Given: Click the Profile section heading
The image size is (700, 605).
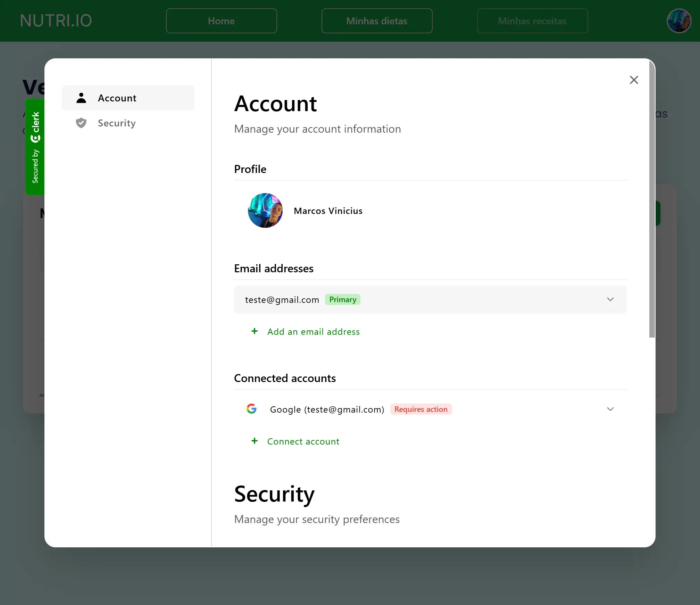Looking at the screenshot, I should pos(250,169).
